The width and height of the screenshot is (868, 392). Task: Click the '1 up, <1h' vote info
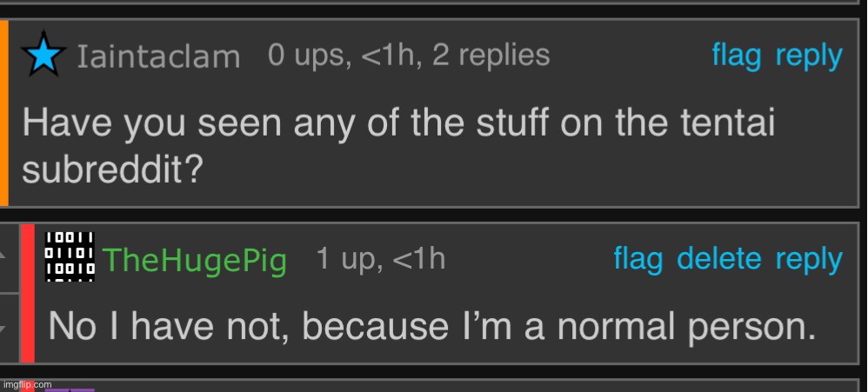point(381,259)
